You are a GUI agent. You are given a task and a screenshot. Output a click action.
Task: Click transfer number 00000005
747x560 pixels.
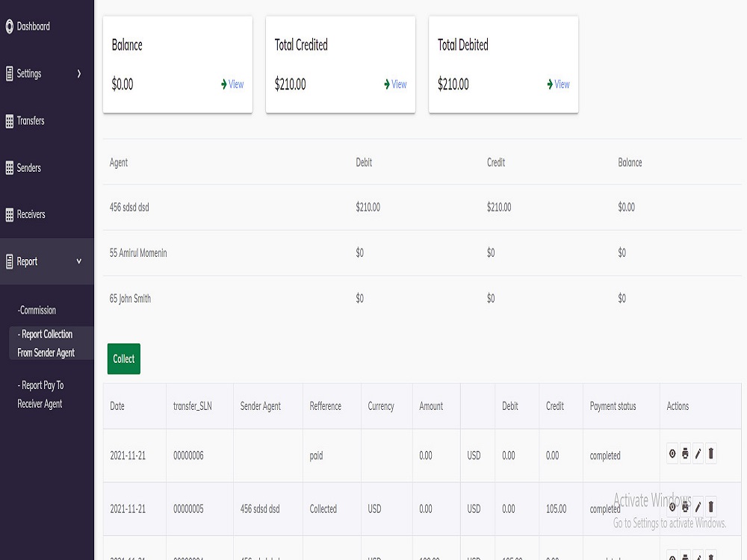tap(188, 509)
